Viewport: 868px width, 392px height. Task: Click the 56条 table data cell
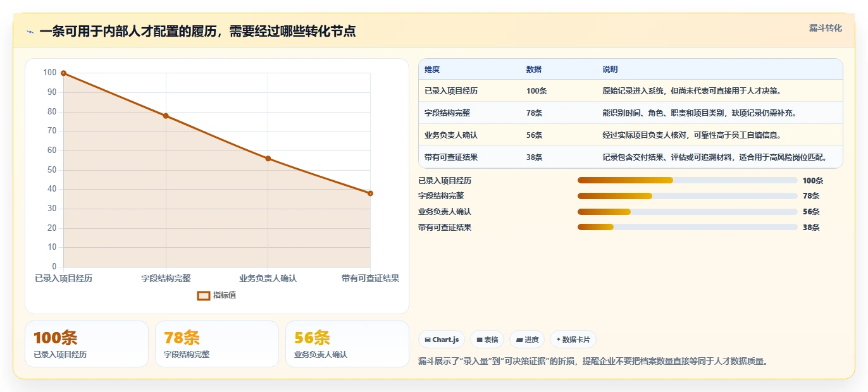(535, 135)
